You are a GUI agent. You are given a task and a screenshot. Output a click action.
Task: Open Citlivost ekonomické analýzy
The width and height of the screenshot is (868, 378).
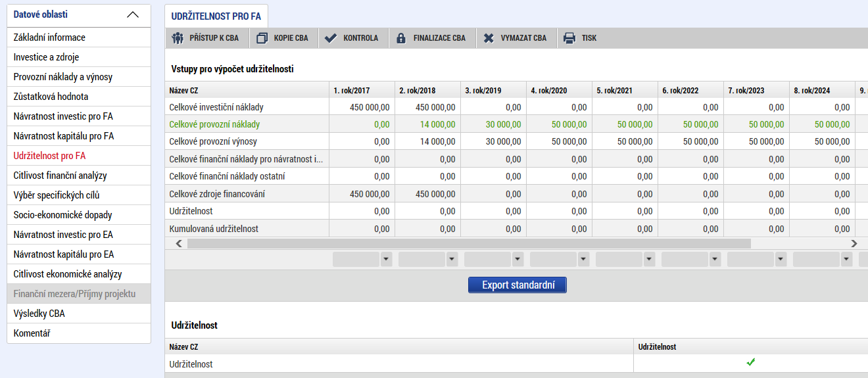click(79, 274)
